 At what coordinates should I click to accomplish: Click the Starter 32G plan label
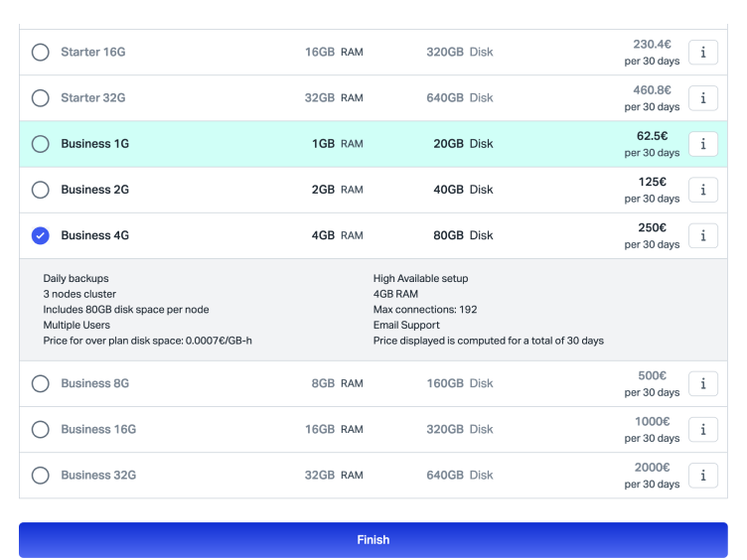coord(93,98)
